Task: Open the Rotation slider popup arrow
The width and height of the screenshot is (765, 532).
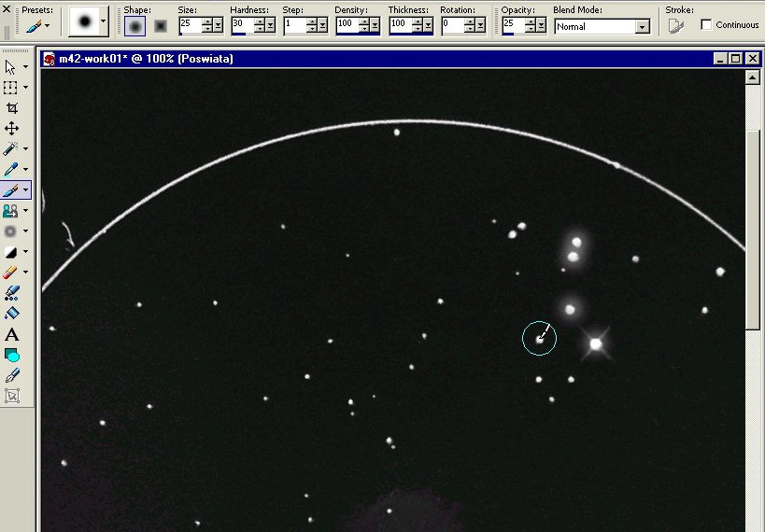Action: pyautogui.click(x=480, y=25)
